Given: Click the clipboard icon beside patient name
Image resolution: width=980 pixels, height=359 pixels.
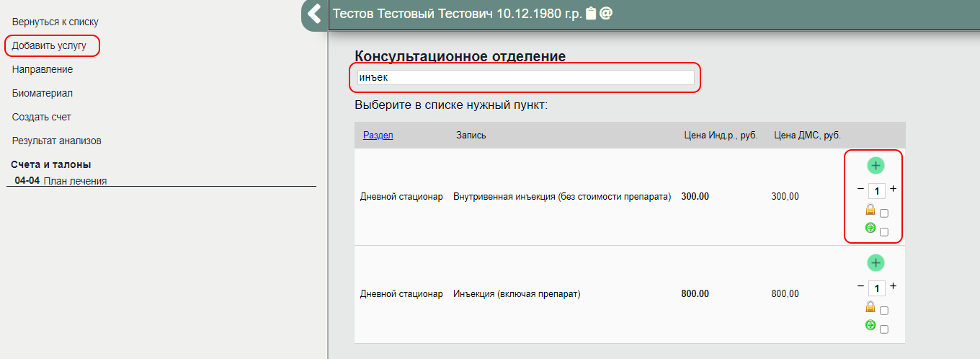Looking at the screenshot, I should click(591, 14).
